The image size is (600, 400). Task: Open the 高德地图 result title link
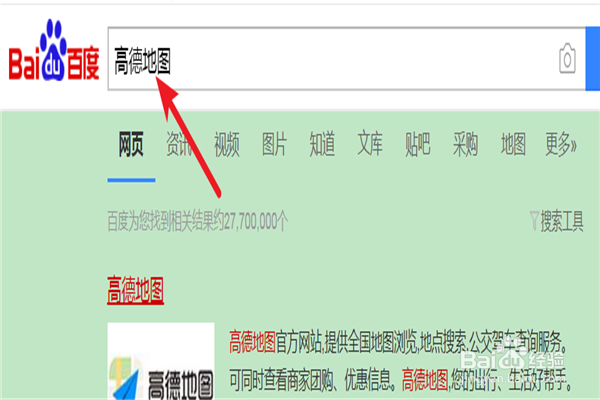[x=135, y=290]
